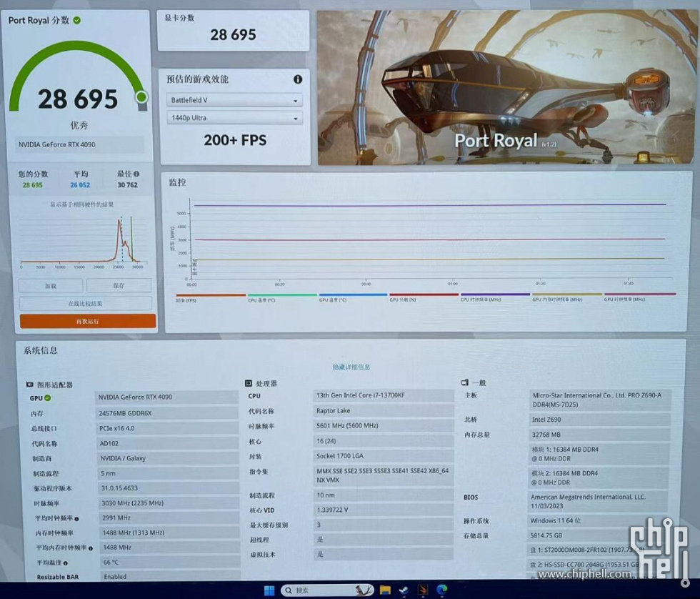Open the Windows Start menu
Viewport: 700px width, 599px height.
[x=269, y=590]
